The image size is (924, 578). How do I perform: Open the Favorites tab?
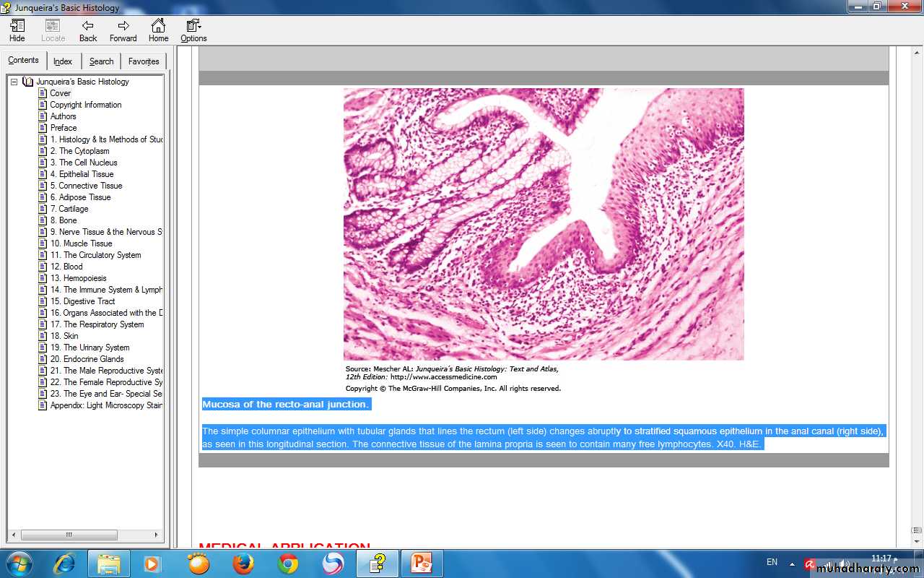tap(144, 61)
